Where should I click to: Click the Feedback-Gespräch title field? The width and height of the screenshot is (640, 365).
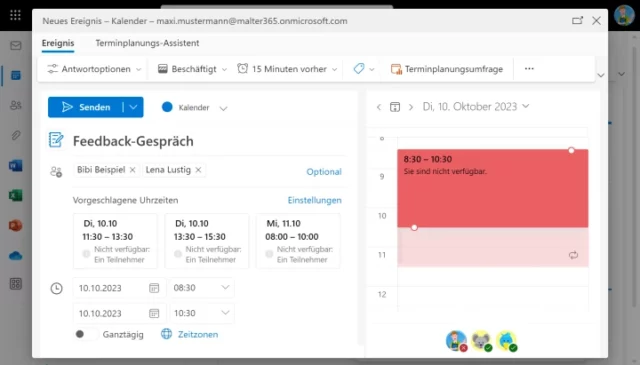click(x=209, y=141)
